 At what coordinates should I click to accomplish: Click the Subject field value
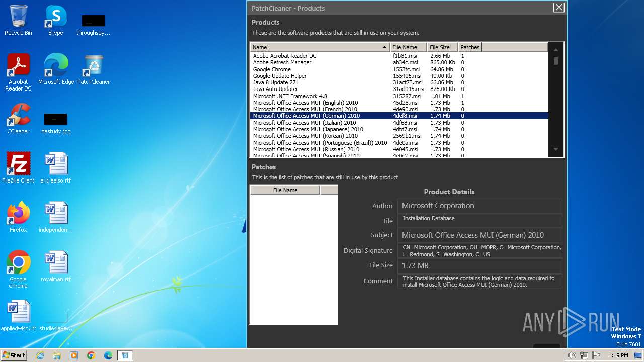[479, 235]
